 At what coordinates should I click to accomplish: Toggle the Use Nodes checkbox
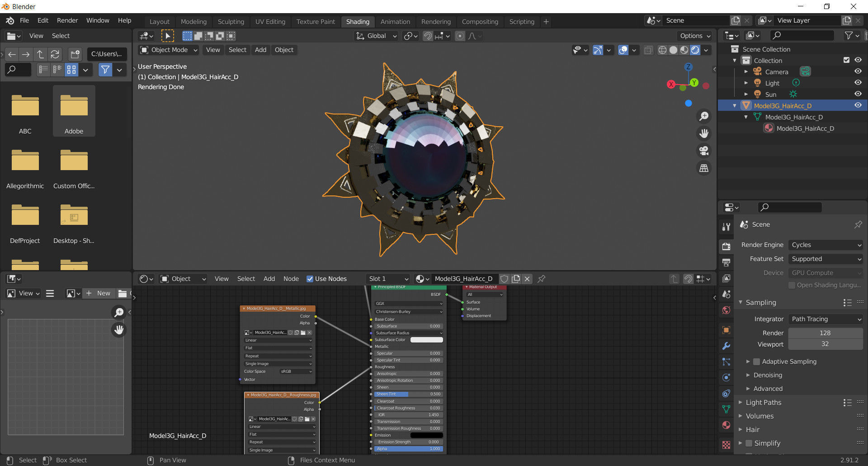[x=310, y=279]
